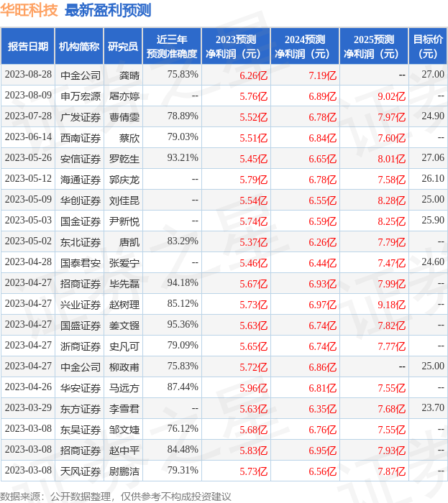Viewport: 448px width, 503px height.
Task: Select institution 兴业证券
Action: pyautogui.click(x=81, y=305)
